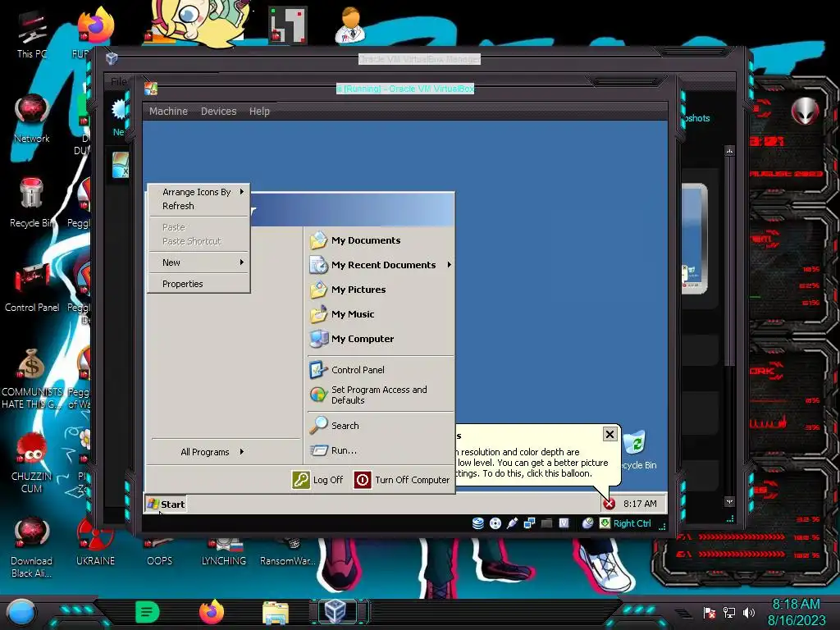Screen dimensions: 840x630
Task: Click the network adapters status icon
Action: click(x=529, y=523)
